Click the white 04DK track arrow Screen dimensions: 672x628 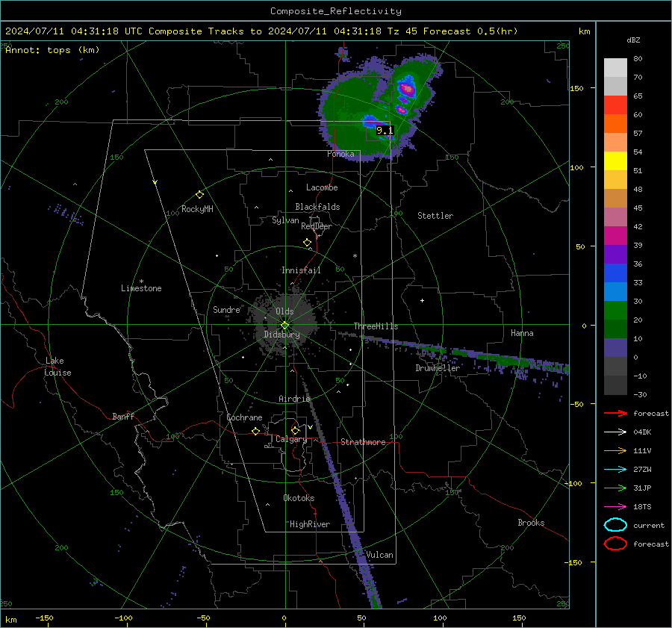(615, 432)
